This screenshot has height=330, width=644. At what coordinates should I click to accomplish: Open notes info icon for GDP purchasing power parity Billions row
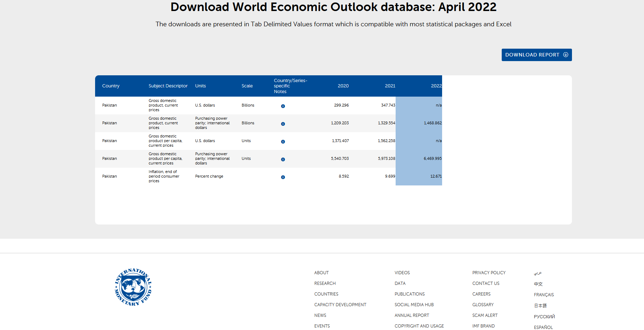click(283, 124)
